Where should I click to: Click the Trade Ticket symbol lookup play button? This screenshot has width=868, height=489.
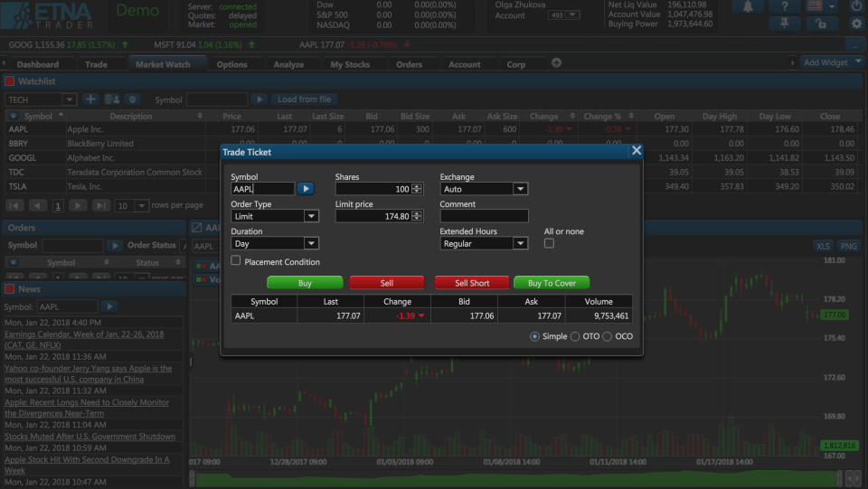306,189
